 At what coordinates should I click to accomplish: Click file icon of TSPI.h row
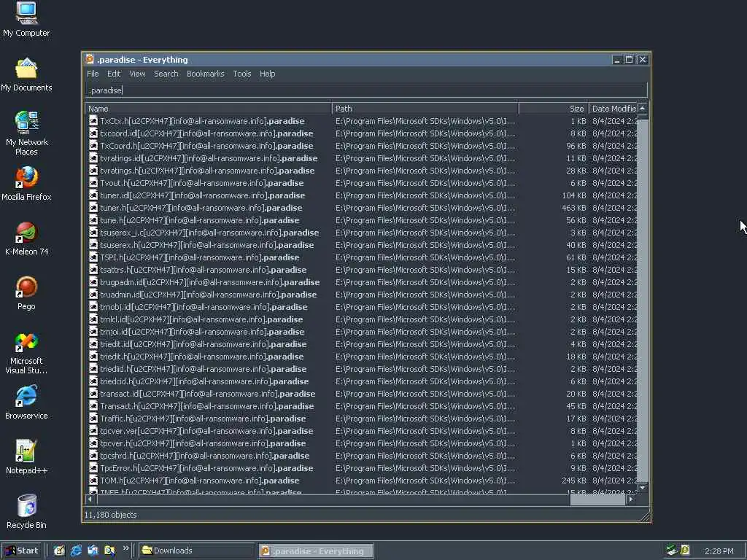(x=94, y=257)
